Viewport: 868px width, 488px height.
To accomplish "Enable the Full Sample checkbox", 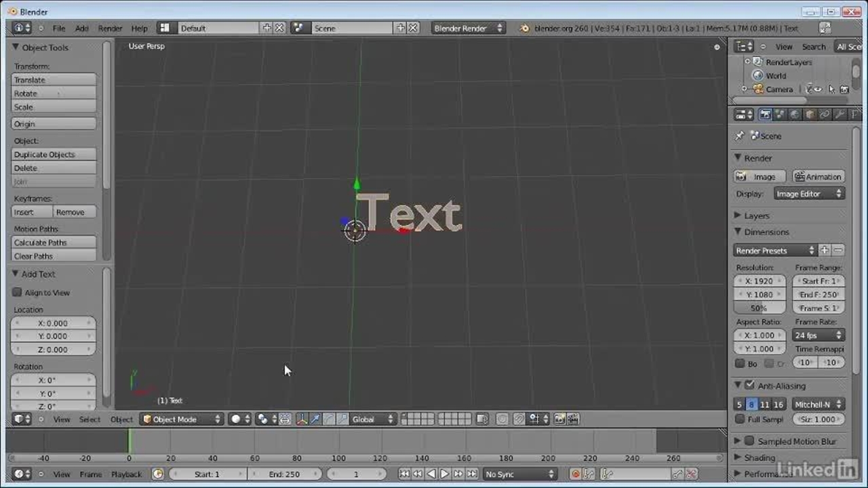I will tap(741, 419).
